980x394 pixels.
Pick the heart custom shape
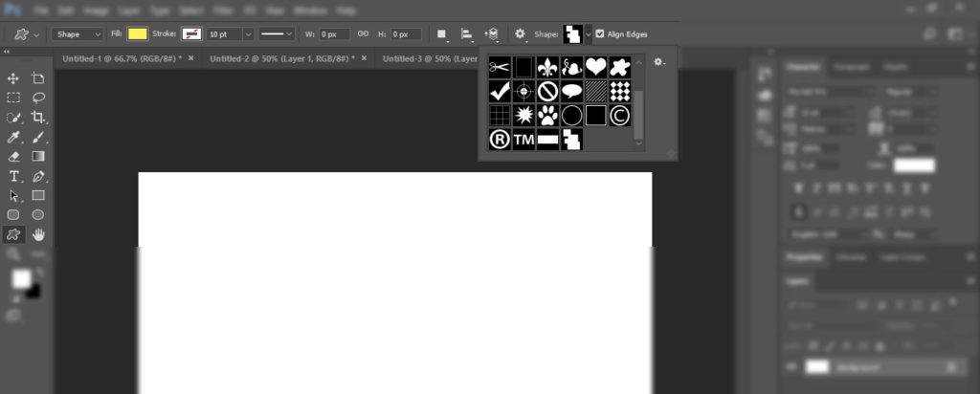[x=595, y=67]
